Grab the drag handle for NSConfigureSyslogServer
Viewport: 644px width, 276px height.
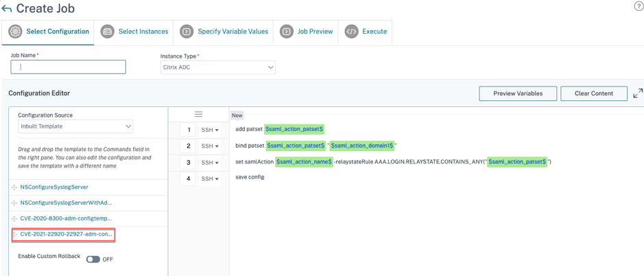tap(14, 187)
